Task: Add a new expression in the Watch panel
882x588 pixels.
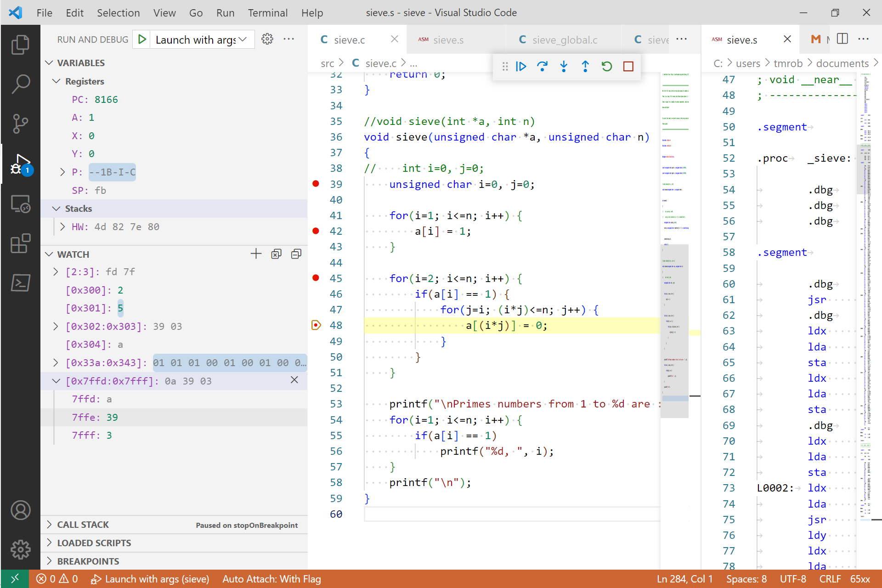Action: pos(256,254)
